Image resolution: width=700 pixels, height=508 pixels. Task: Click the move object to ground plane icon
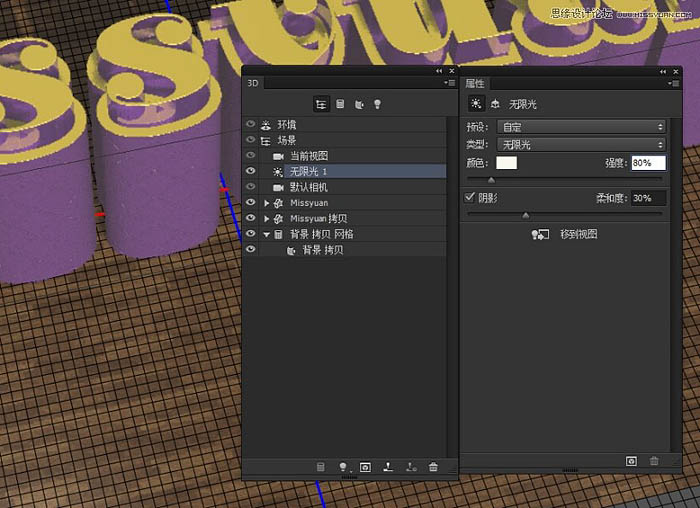click(x=388, y=467)
